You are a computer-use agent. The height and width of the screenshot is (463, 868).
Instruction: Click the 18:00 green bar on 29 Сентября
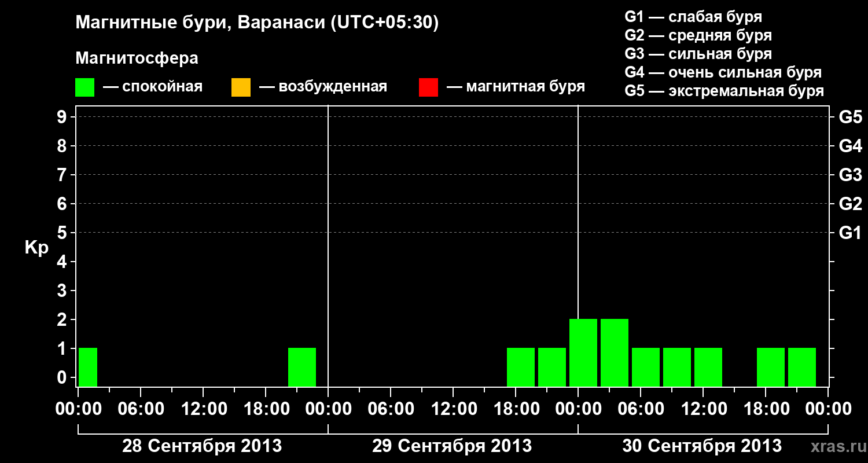[521, 367]
